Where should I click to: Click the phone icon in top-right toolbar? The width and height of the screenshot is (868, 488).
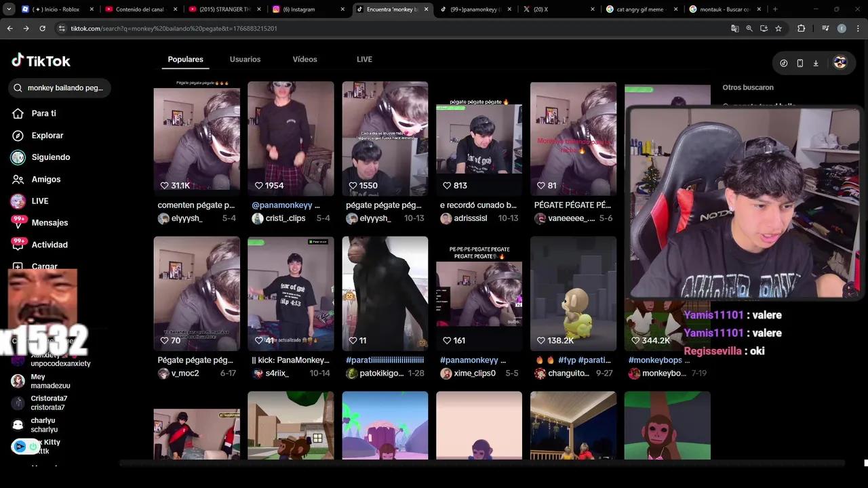coord(800,63)
